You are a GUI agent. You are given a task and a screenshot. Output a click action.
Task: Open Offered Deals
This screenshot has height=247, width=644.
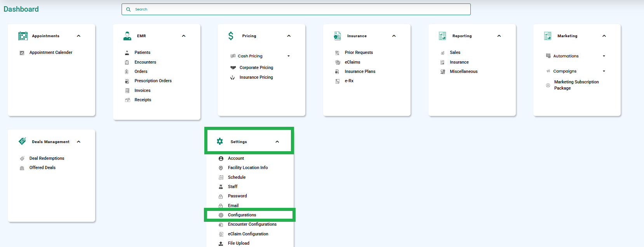click(x=42, y=168)
